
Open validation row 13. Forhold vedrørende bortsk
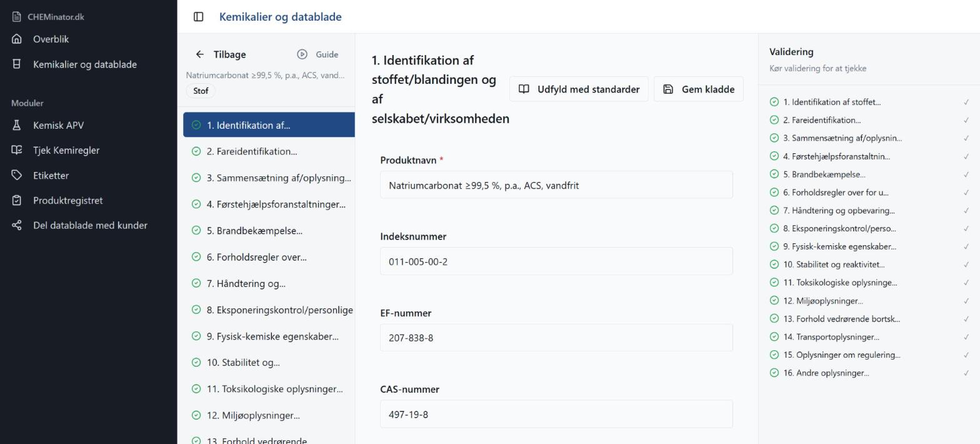pos(869,319)
